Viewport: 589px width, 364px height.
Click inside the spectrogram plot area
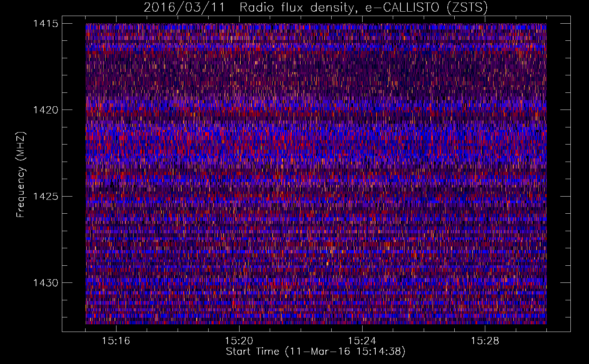coord(316,174)
